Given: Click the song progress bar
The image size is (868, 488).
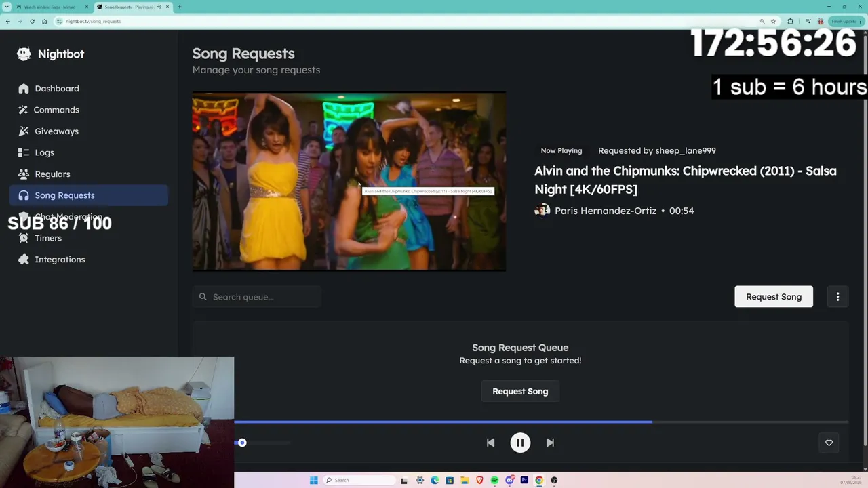Looking at the screenshot, I should tap(541, 422).
